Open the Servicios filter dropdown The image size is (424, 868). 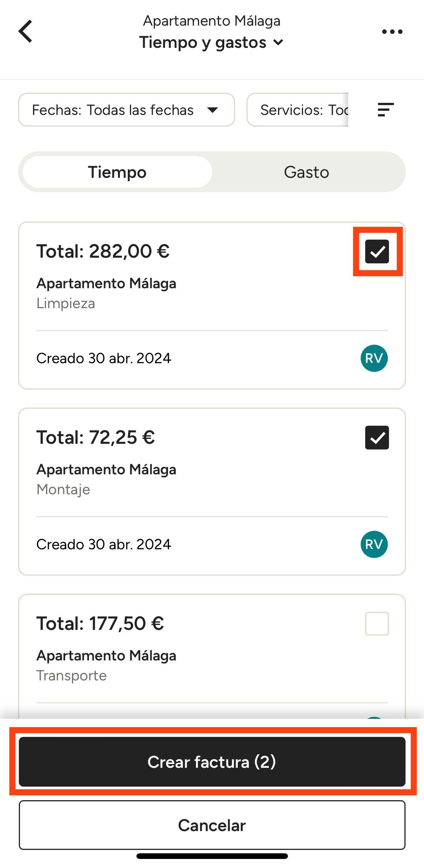tap(298, 110)
